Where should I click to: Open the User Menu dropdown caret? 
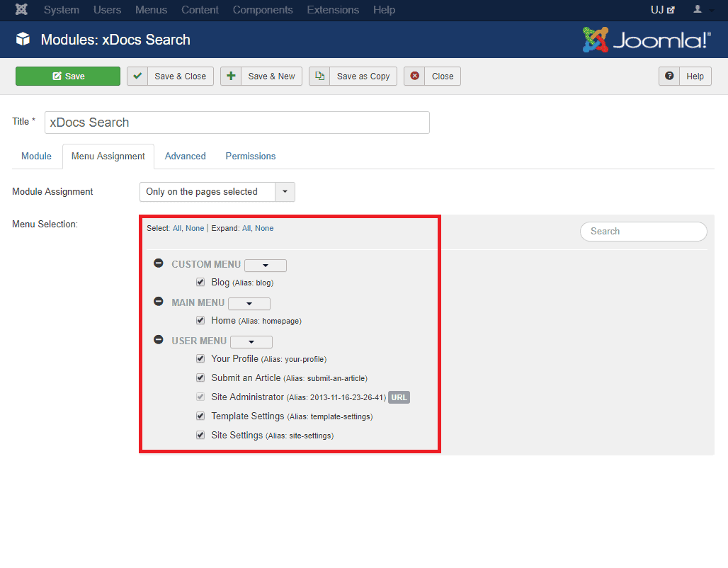251,342
